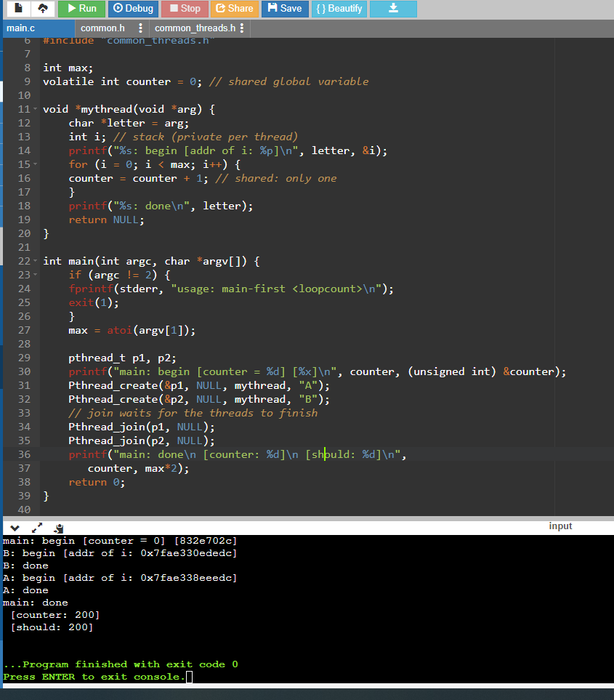Viewport: 614px width, 700px height.
Task: Click the copy console output icon
Action: (x=58, y=528)
